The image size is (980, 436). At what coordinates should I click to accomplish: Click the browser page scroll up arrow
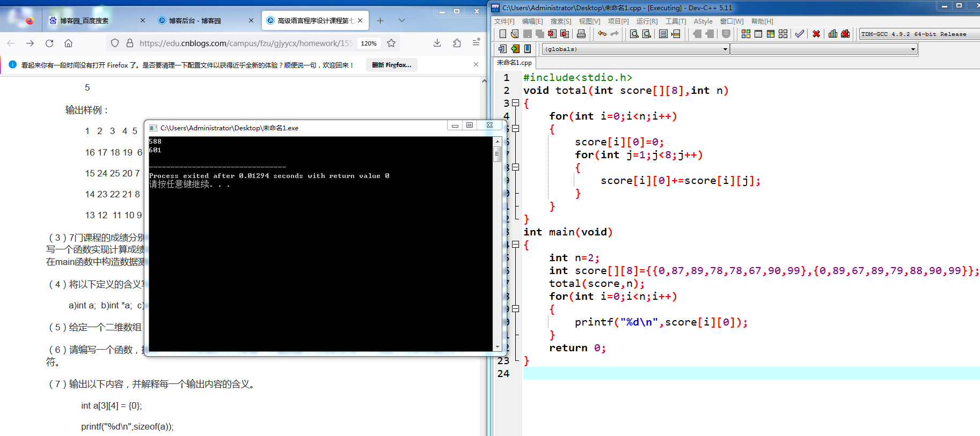pos(484,82)
